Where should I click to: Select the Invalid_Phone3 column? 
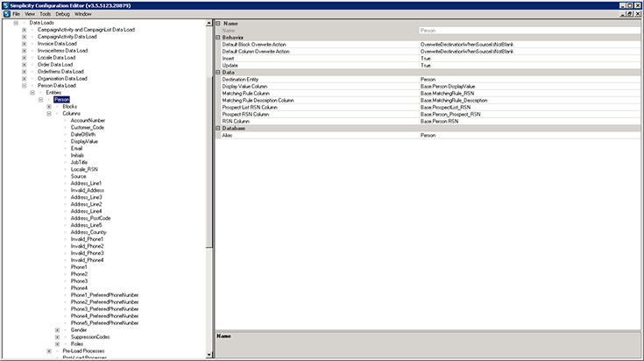pos(87,253)
